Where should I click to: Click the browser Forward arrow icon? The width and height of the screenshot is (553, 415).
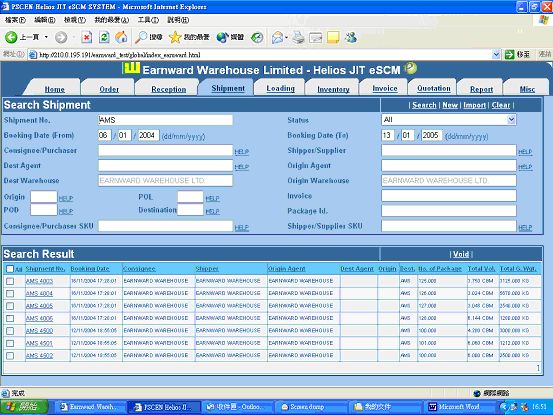click(61, 37)
